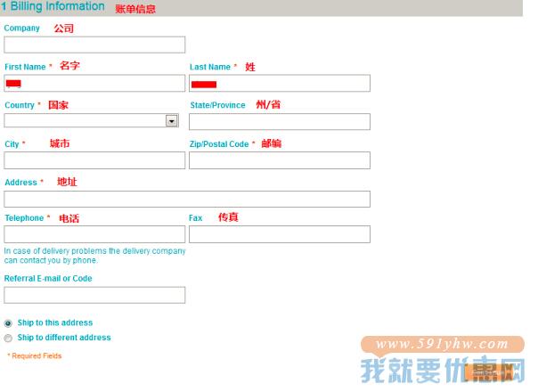Click the City input field
Viewport: 538px width, 392px height.
point(94,160)
